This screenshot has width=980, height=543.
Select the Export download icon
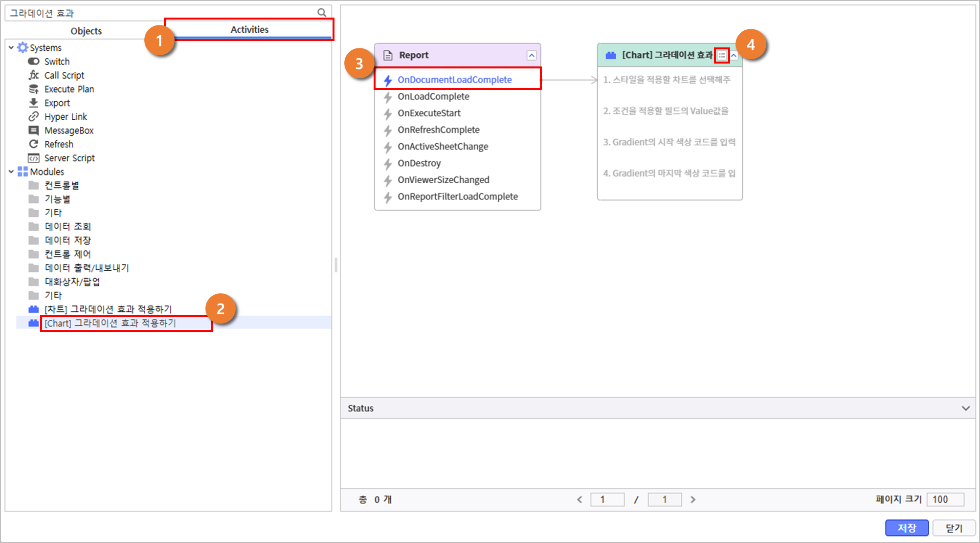coord(34,103)
